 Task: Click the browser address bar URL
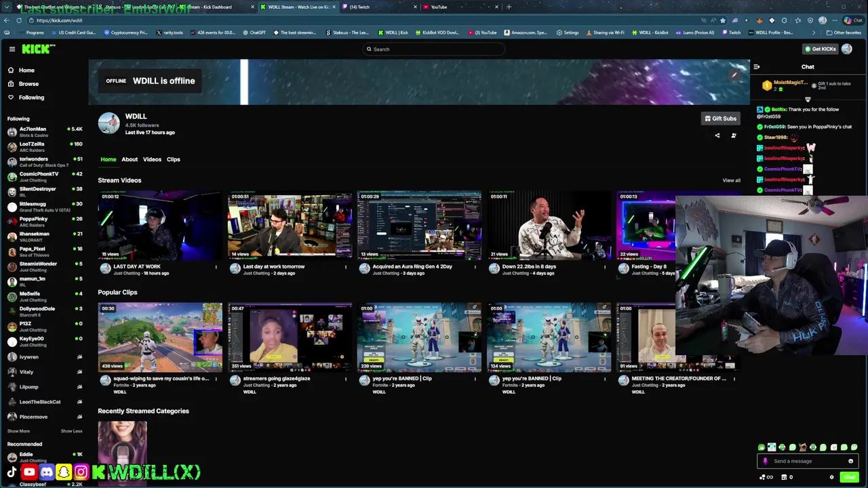click(60, 20)
